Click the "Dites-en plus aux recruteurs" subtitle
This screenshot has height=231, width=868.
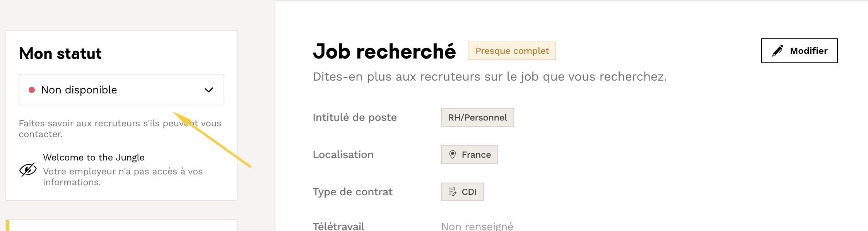490,77
